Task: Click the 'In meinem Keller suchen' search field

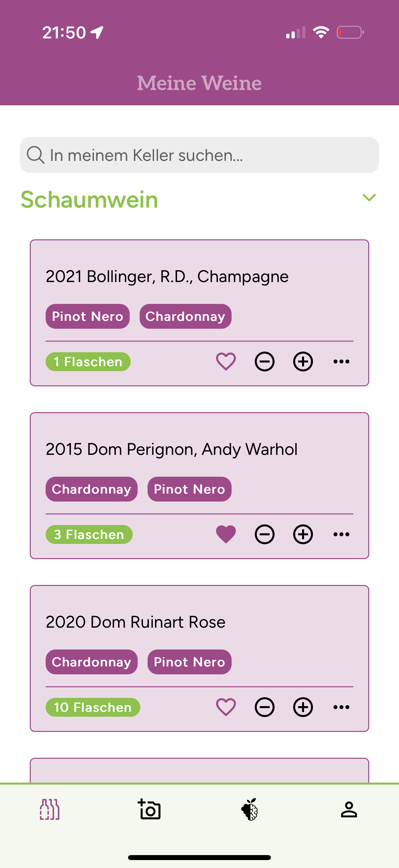Action: [x=199, y=155]
